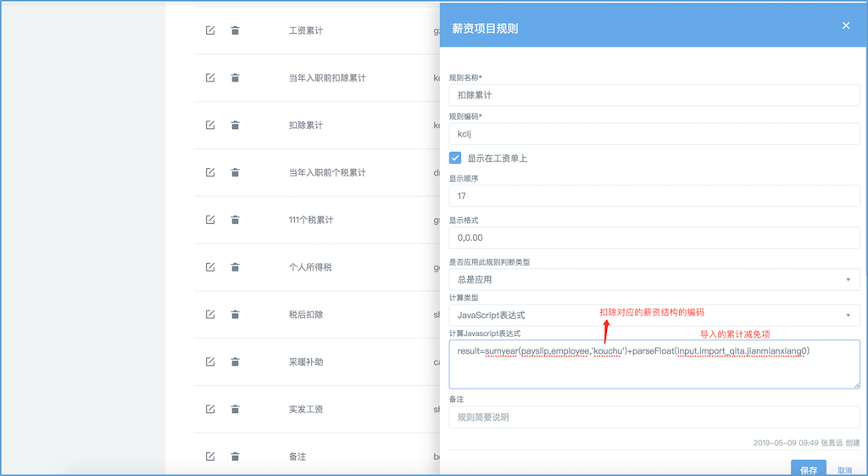Open the 是否应用此规则判断类型 dropdown
The width and height of the screenshot is (868, 476).
(x=654, y=279)
